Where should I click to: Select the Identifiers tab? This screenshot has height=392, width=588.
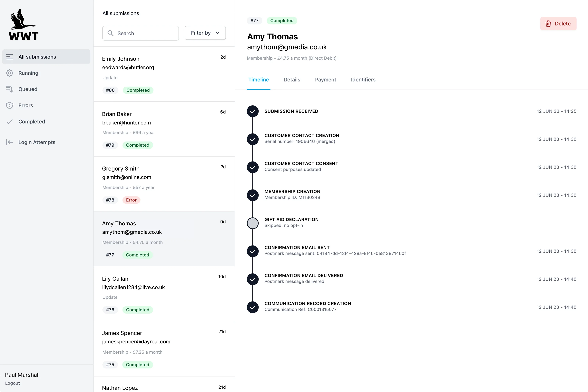tap(363, 80)
